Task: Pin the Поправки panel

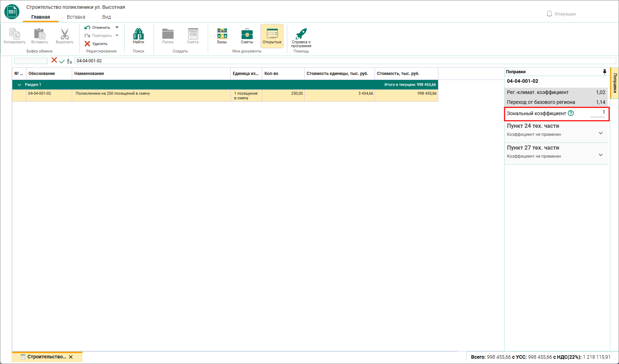Action: point(605,72)
